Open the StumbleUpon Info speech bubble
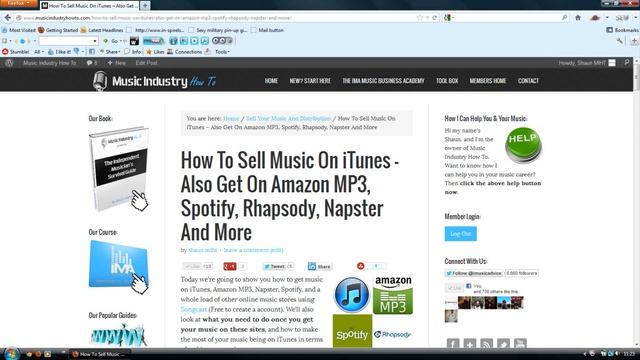This screenshot has height=360, width=640. click(133, 52)
